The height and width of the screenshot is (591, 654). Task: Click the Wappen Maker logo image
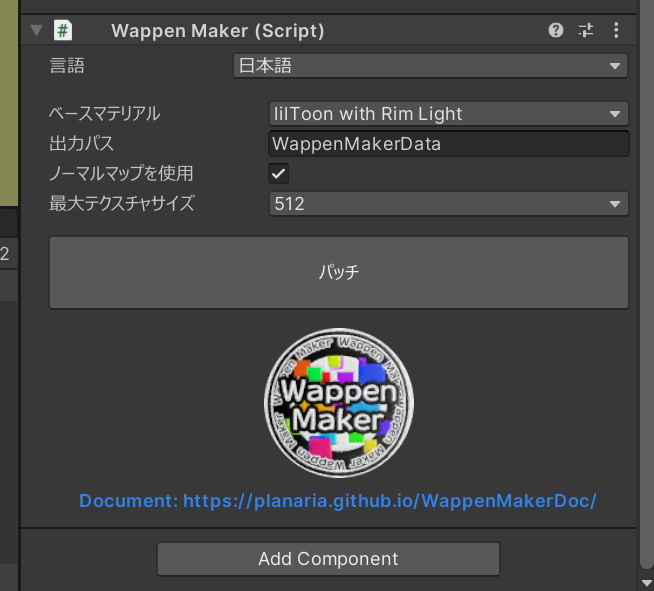pyautogui.click(x=339, y=403)
